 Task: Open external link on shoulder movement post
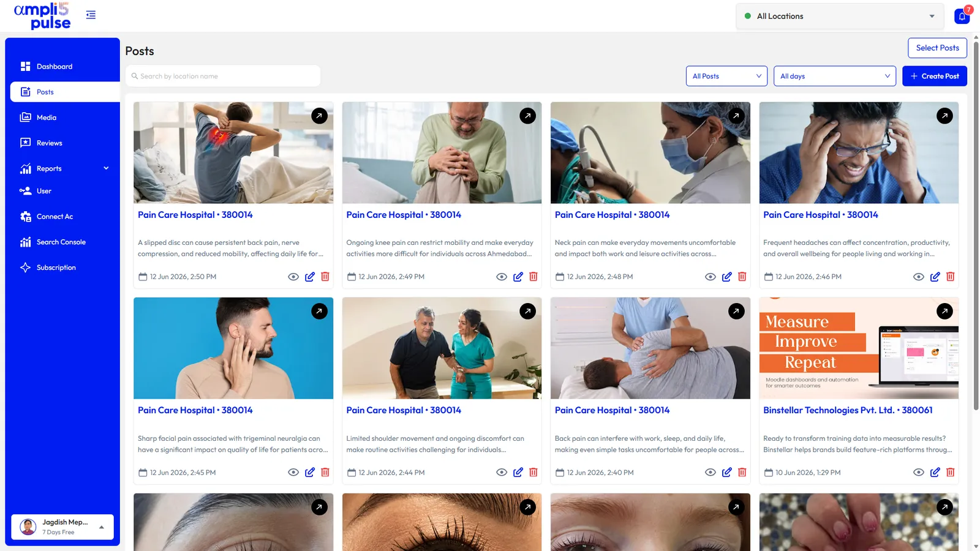528,311
